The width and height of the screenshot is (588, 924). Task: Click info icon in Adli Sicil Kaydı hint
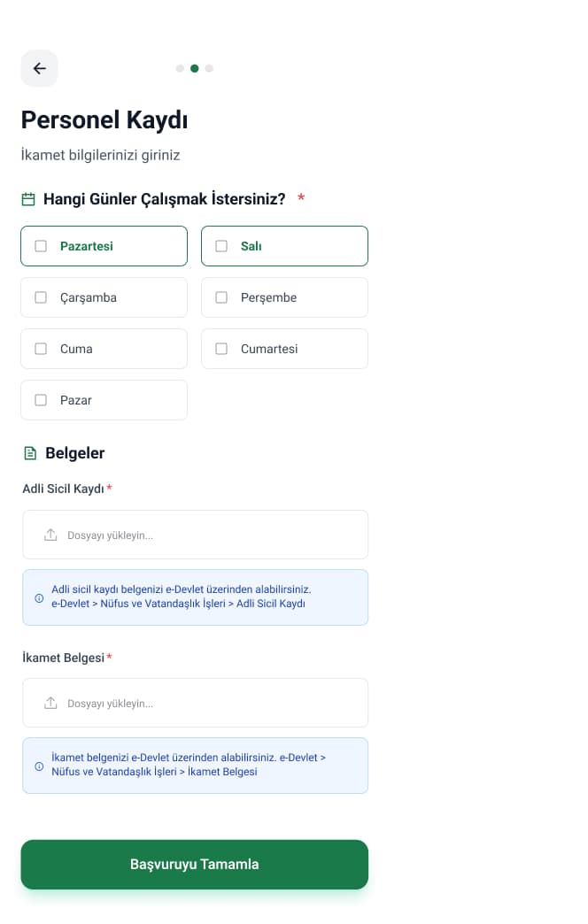(39, 597)
